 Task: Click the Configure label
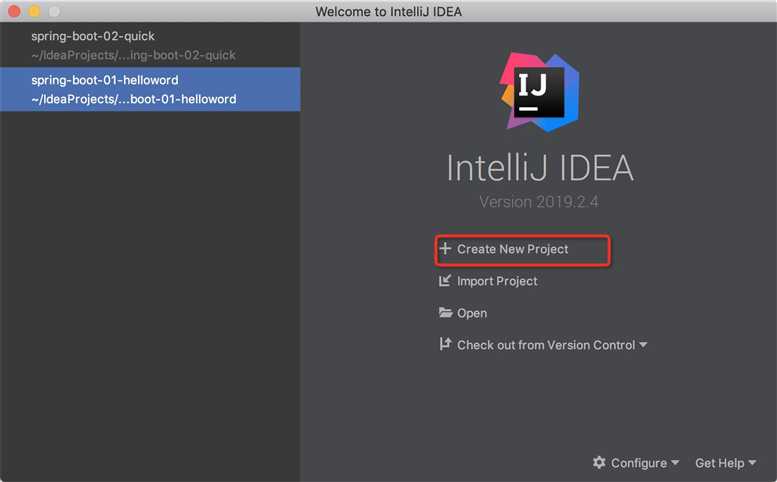639,463
